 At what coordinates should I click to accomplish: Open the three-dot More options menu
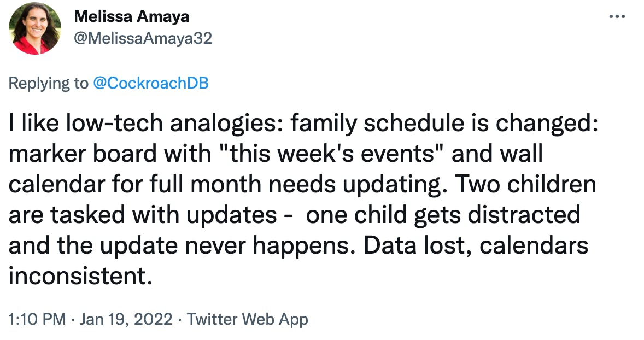pyautogui.click(x=617, y=17)
